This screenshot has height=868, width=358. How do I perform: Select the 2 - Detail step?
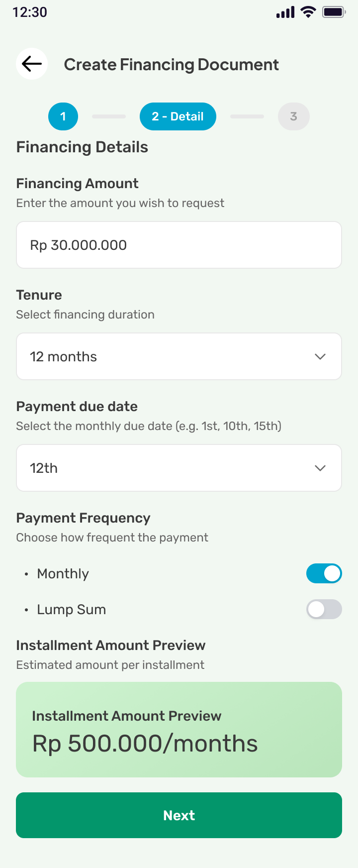178,116
